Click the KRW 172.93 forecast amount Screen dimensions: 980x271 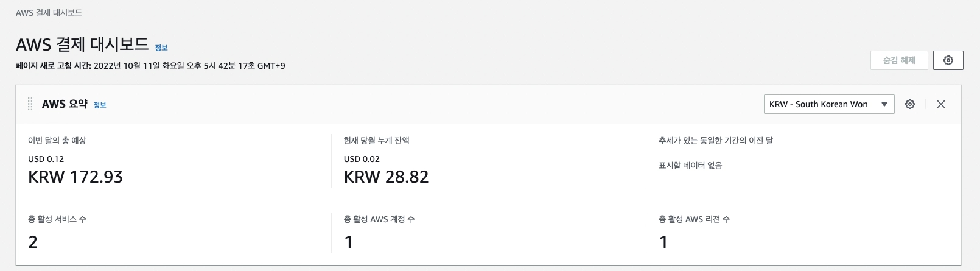click(75, 177)
